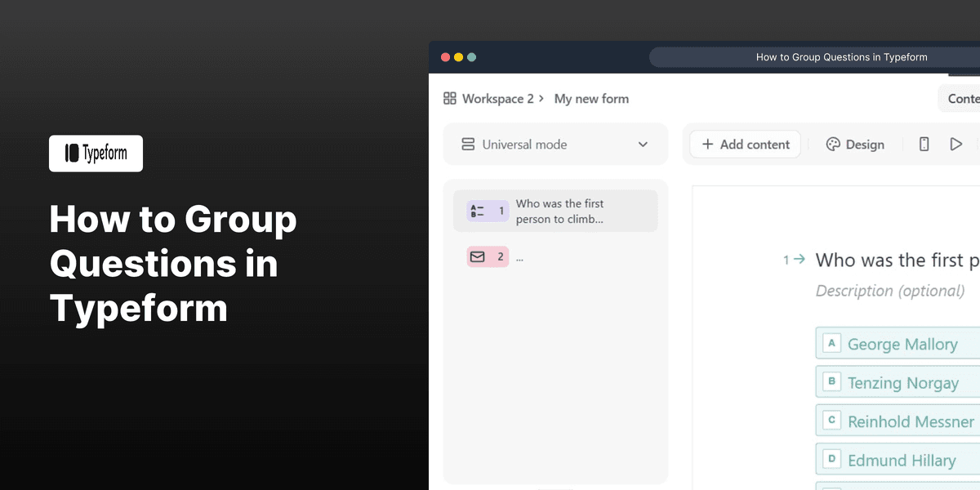Preview the form with the play icon
Viewport: 980px width, 490px height.
pyautogui.click(x=956, y=144)
